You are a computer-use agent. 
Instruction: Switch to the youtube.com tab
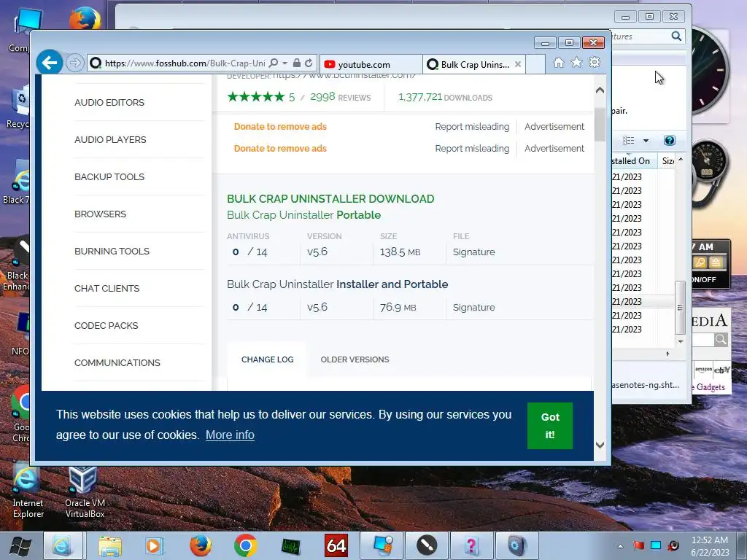371,64
